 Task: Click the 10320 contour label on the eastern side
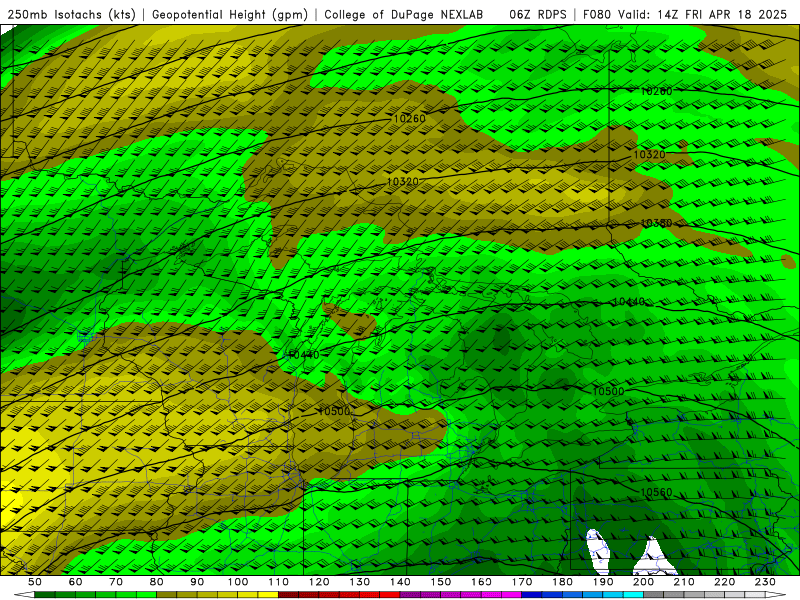coord(649,154)
